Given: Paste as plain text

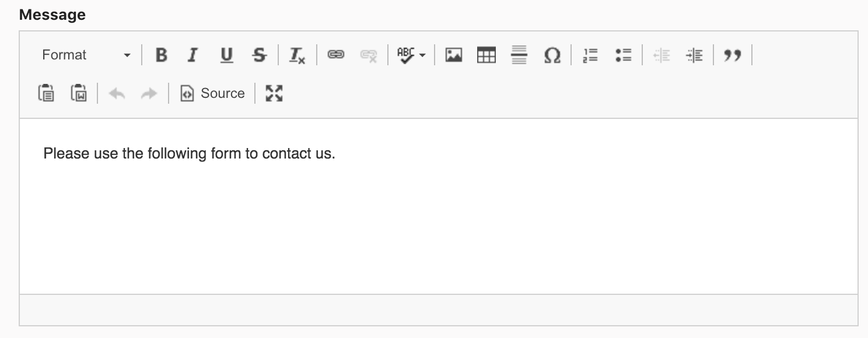Looking at the screenshot, I should pos(46,93).
